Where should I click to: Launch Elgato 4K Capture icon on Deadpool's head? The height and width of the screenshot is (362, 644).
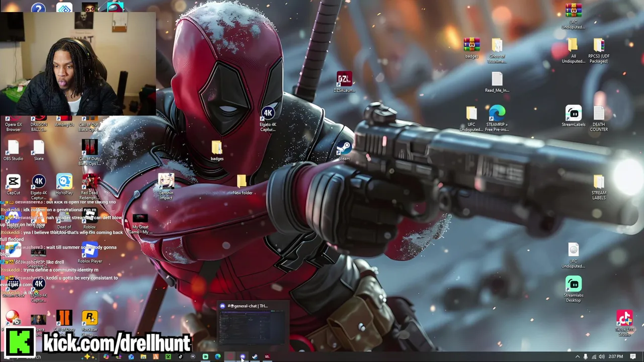point(268,119)
